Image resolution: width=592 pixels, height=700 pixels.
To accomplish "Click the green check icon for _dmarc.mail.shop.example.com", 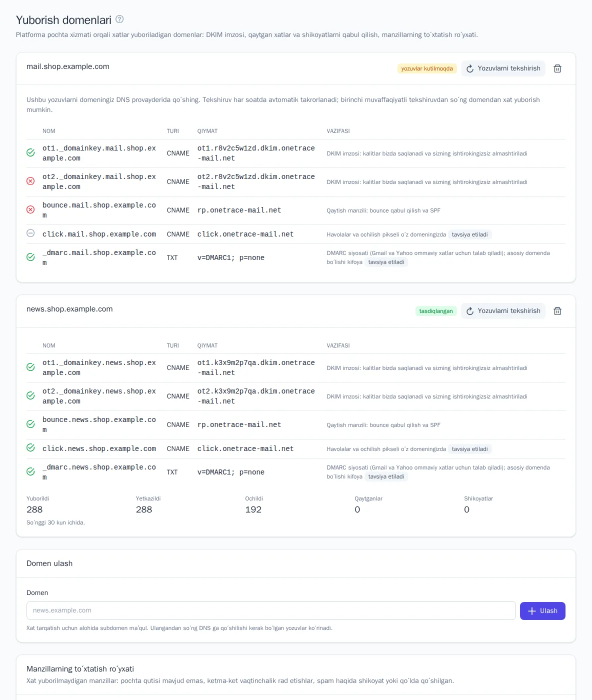I will click(30, 257).
